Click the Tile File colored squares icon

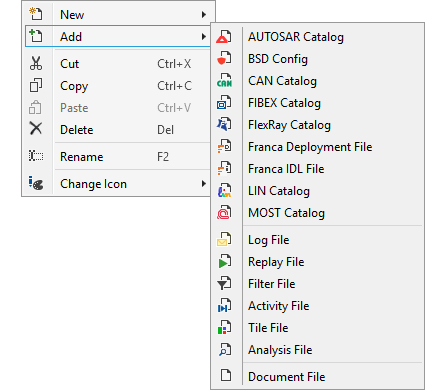[x=224, y=328]
